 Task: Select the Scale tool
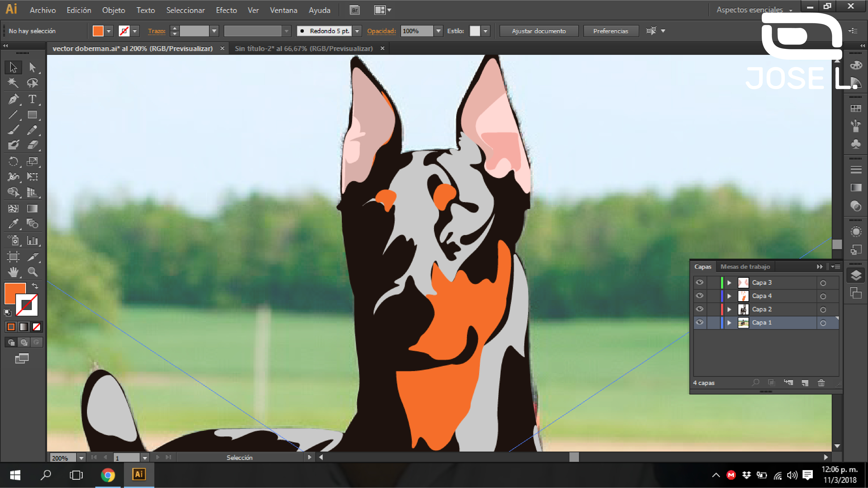[32, 161]
